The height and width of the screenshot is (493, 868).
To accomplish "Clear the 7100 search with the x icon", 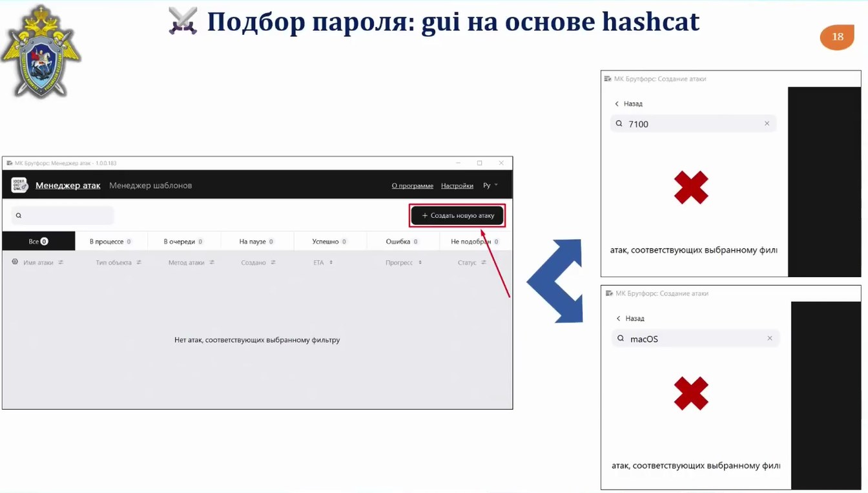I will [x=767, y=123].
